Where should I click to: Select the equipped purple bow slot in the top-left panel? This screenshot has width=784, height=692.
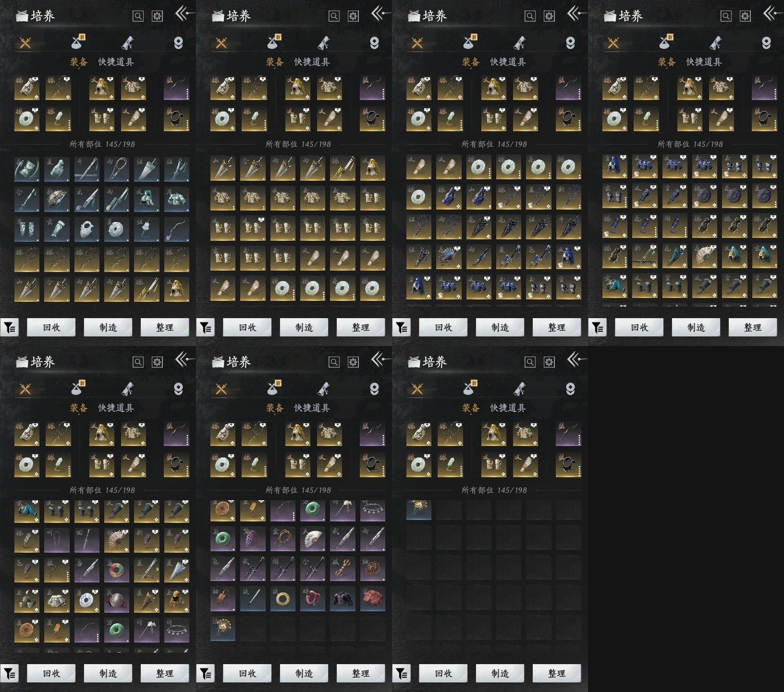(x=176, y=87)
